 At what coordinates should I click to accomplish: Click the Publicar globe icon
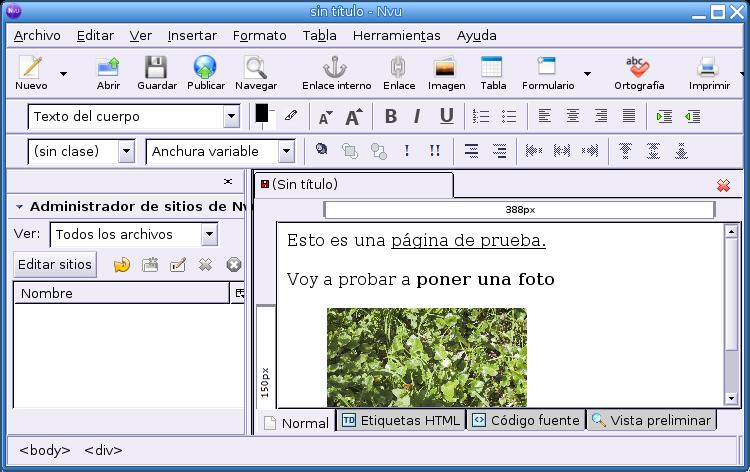205,67
